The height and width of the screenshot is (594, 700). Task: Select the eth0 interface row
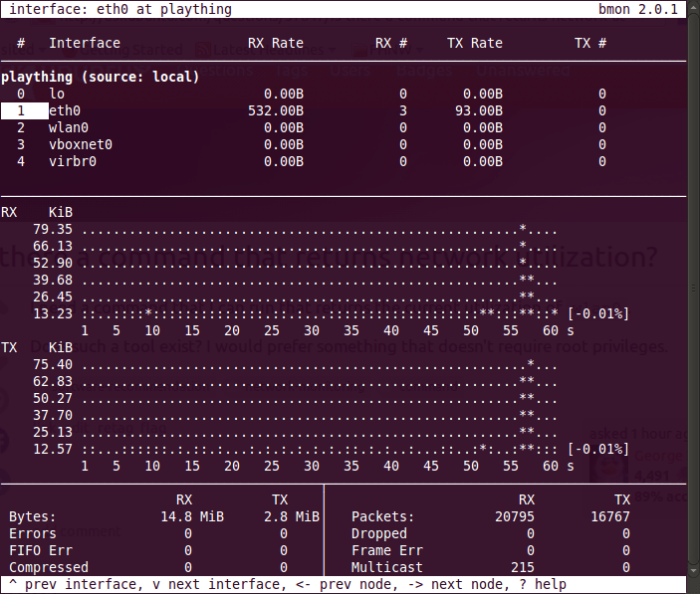[65, 110]
